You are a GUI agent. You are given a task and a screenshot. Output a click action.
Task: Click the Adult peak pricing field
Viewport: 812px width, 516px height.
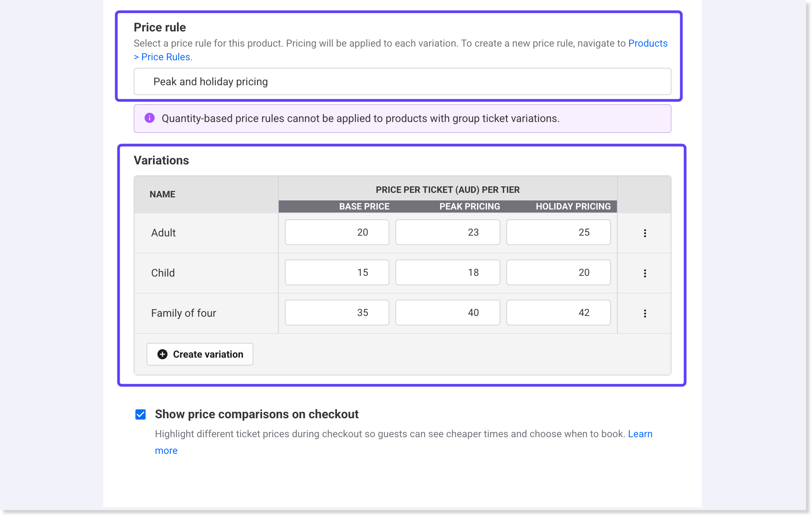click(x=447, y=232)
